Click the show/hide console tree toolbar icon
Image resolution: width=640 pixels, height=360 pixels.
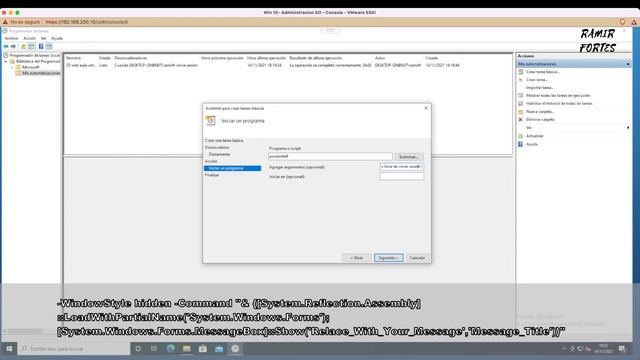click(31, 47)
